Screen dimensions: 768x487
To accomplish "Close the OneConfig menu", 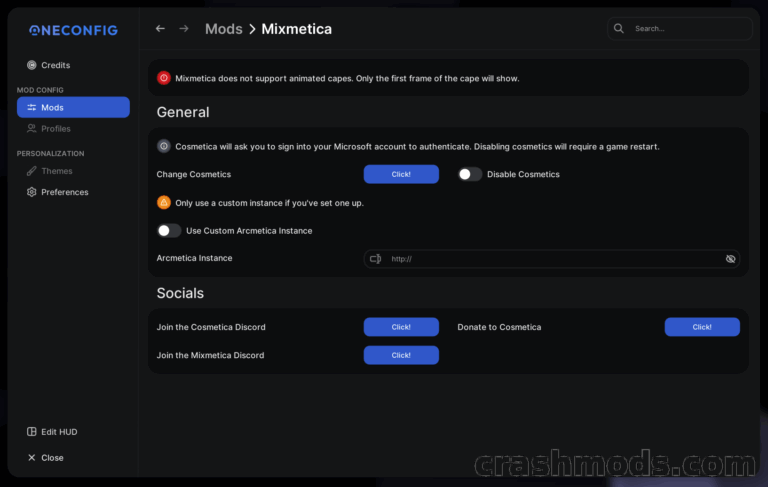I will point(46,458).
